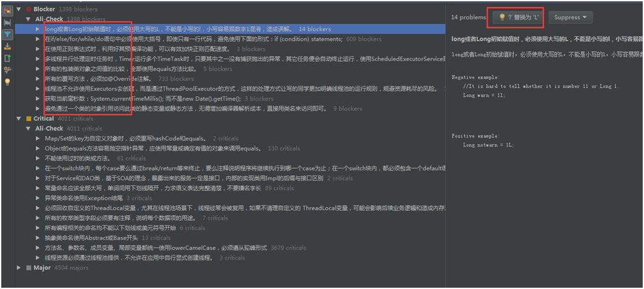Expand the if/else/for/while/do braces rule
The image size is (644, 289).
(38, 39)
